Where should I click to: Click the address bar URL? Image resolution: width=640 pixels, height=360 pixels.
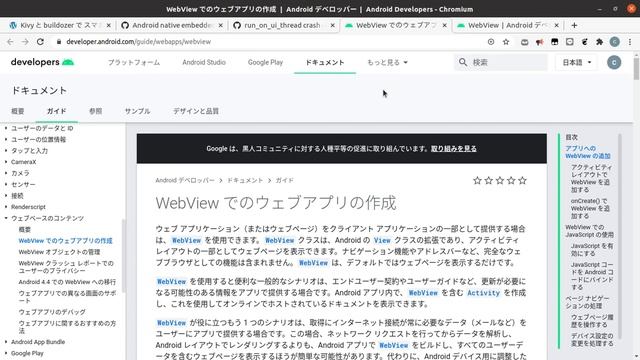(138, 42)
